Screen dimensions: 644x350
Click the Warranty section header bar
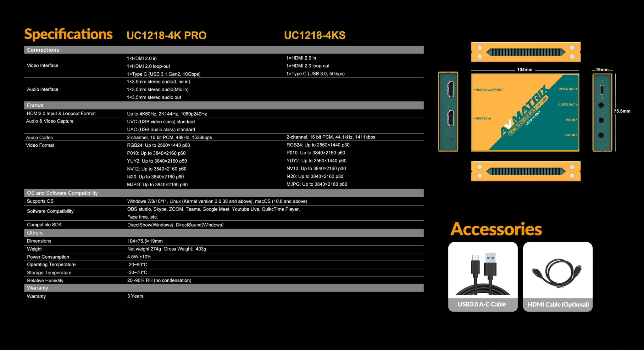coord(37,288)
